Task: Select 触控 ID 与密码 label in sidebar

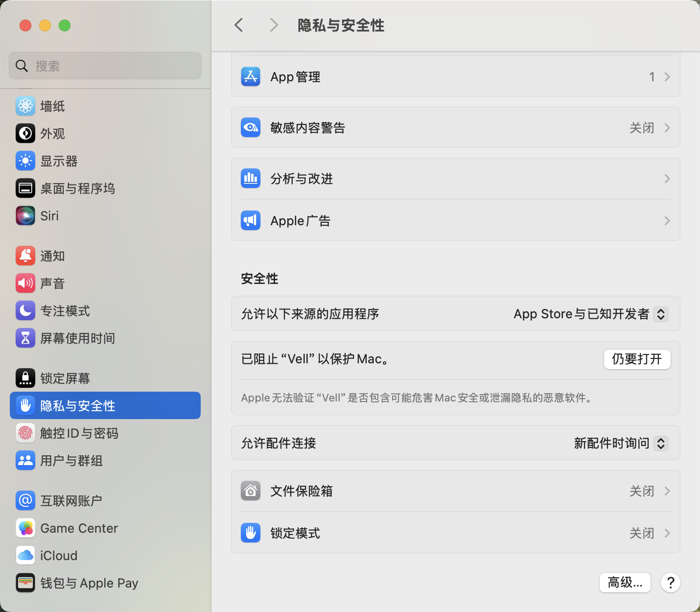Action: tap(79, 433)
